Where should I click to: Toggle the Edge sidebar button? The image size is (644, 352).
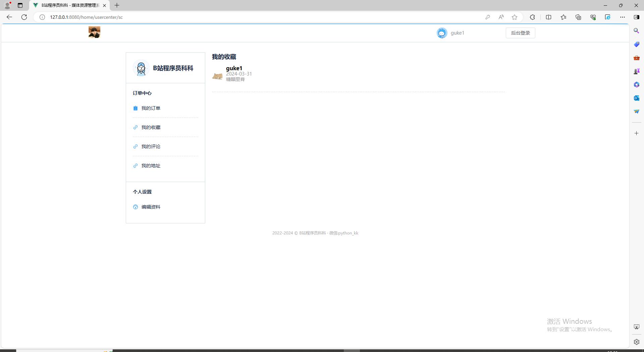(637, 17)
